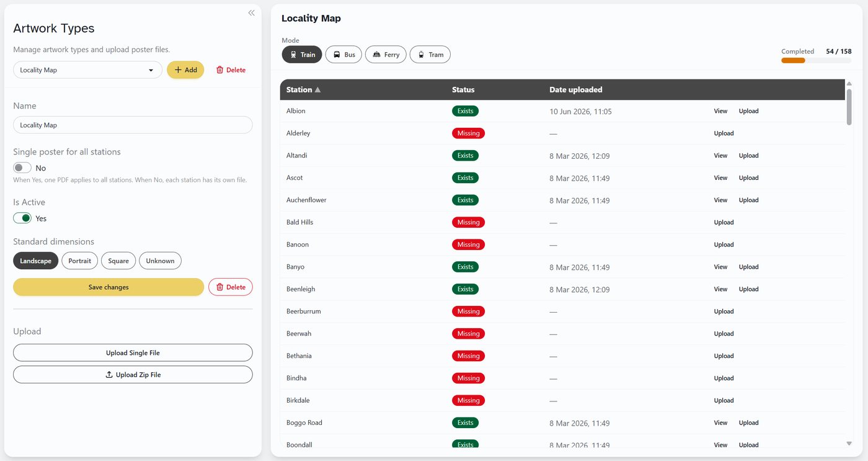868x461 pixels.
Task: Click the plus icon on Add button
Action: [178, 70]
